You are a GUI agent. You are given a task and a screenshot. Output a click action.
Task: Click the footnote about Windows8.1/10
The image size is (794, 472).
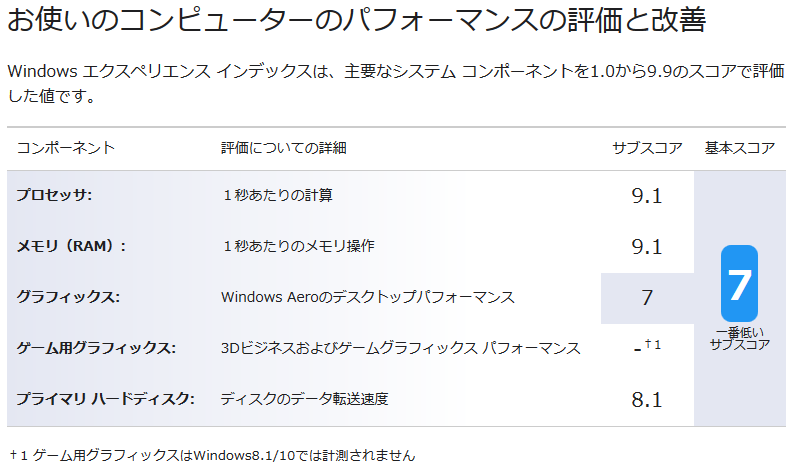[x=212, y=455]
